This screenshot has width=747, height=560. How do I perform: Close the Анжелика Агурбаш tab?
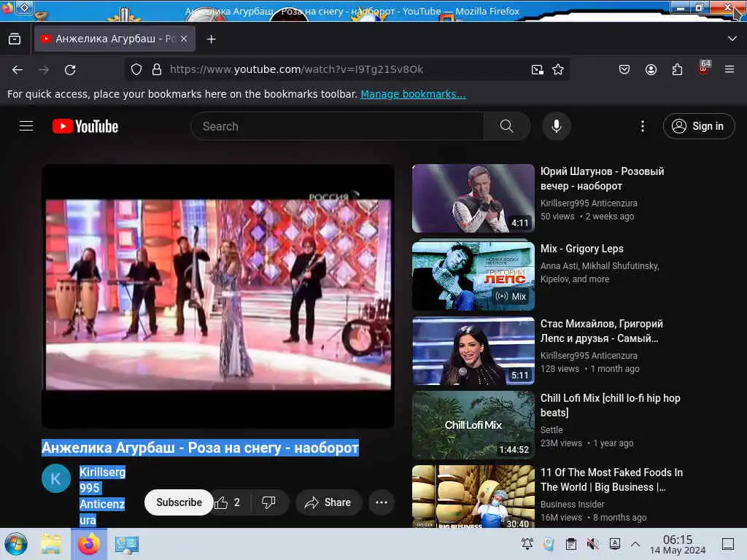(184, 39)
